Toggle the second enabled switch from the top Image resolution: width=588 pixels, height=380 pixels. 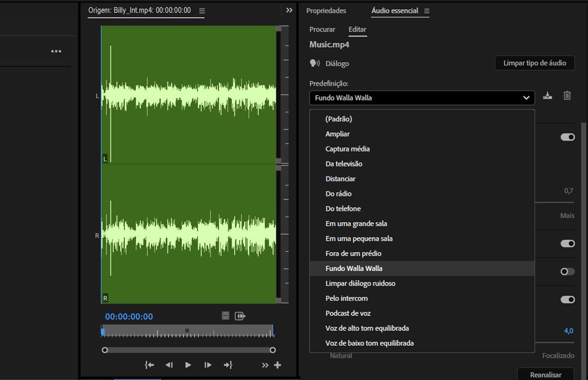[x=567, y=244]
